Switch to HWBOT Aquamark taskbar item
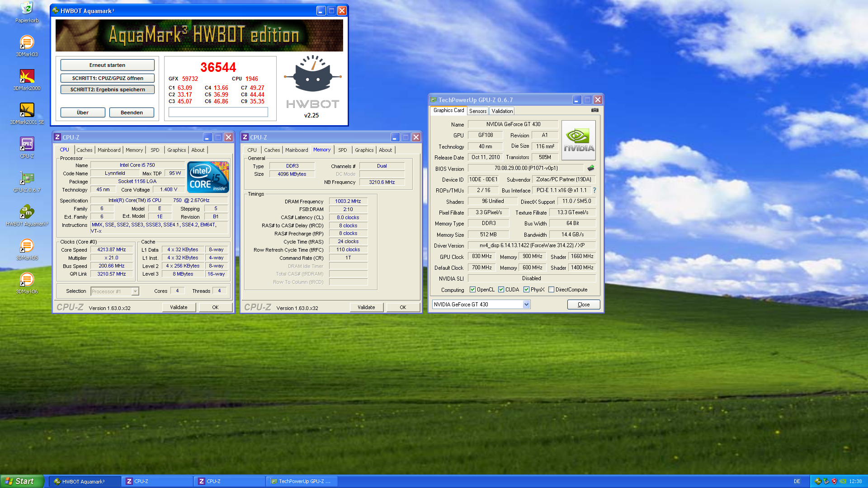The height and width of the screenshot is (488, 868). (85, 481)
